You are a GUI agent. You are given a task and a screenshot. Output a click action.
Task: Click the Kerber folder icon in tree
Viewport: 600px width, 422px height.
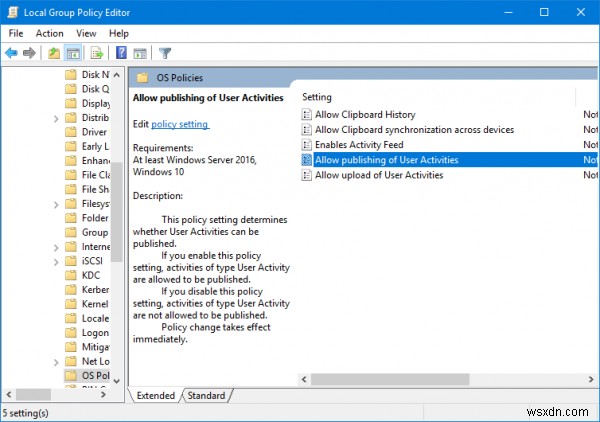tap(71, 289)
